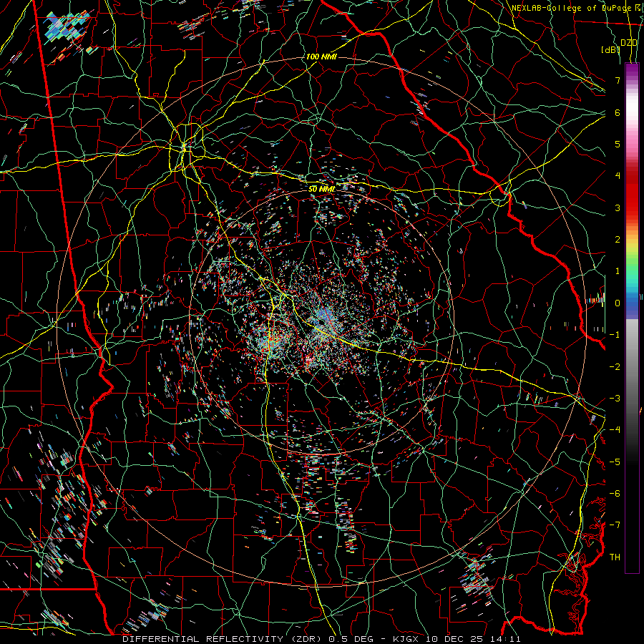
Task: Click the 50 NMI range ring label
Action: click(x=321, y=190)
